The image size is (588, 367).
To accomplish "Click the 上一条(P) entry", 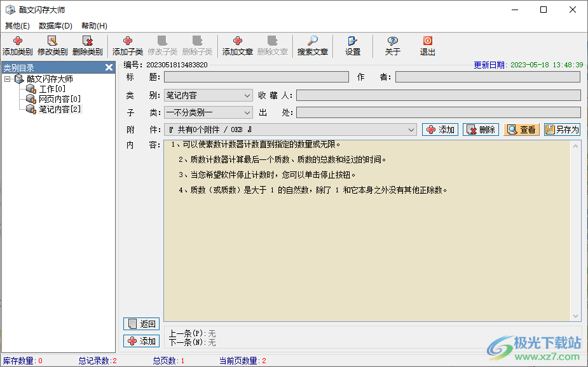I will [x=193, y=333].
